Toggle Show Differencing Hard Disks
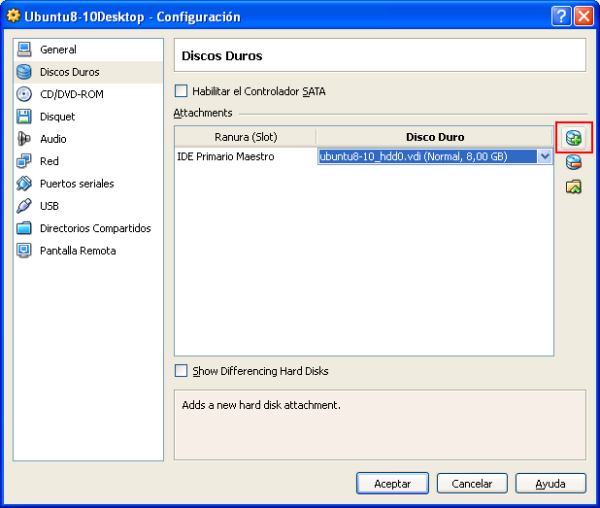The height and width of the screenshot is (508, 600). click(181, 371)
